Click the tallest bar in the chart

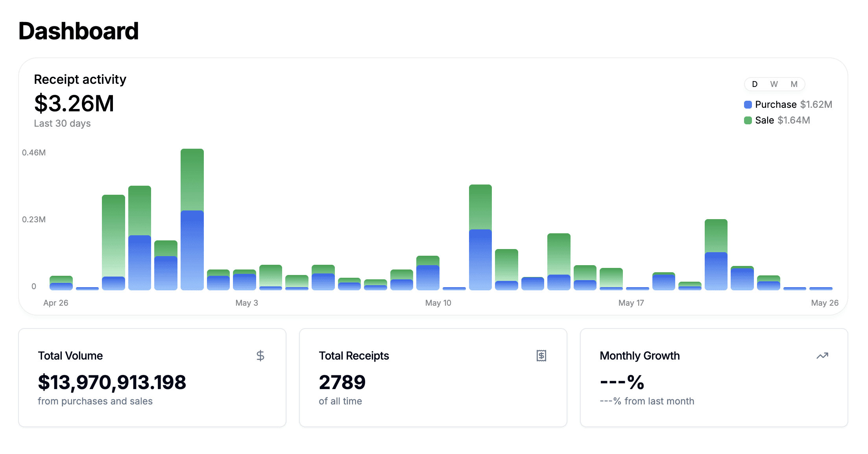[192, 219]
